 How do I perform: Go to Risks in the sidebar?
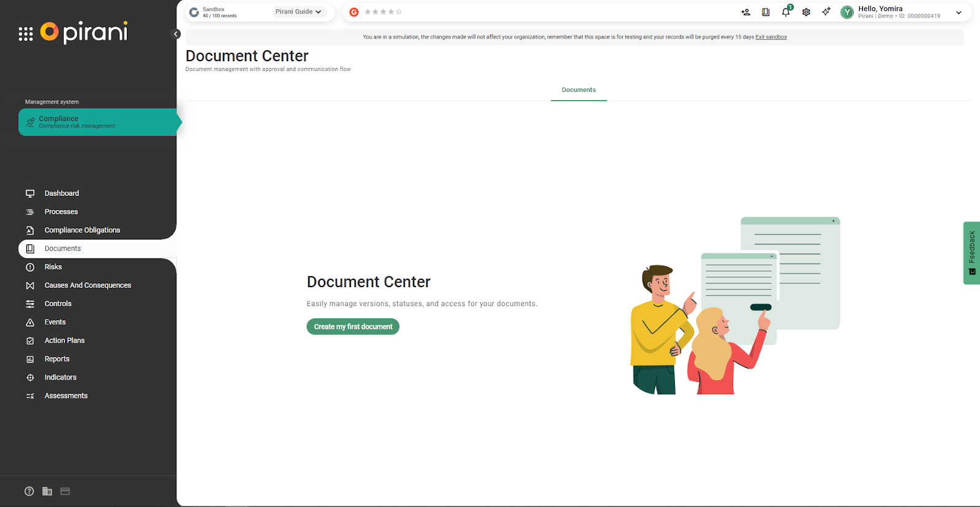(x=53, y=267)
